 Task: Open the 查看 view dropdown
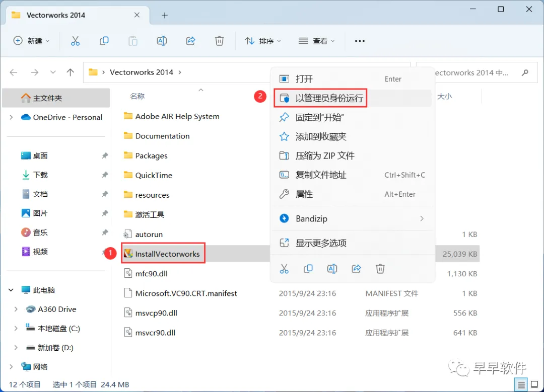316,41
